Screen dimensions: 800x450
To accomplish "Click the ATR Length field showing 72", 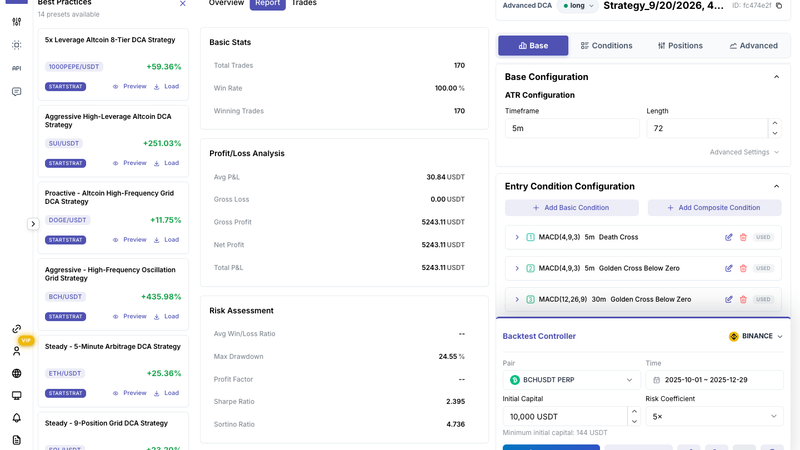I will click(x=707, y=129).
